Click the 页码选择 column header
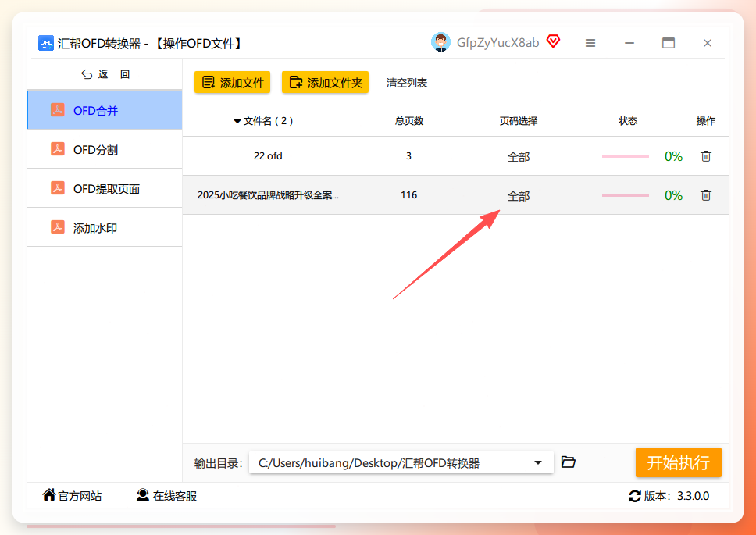 pyautogui.click(x=519, y=121)
